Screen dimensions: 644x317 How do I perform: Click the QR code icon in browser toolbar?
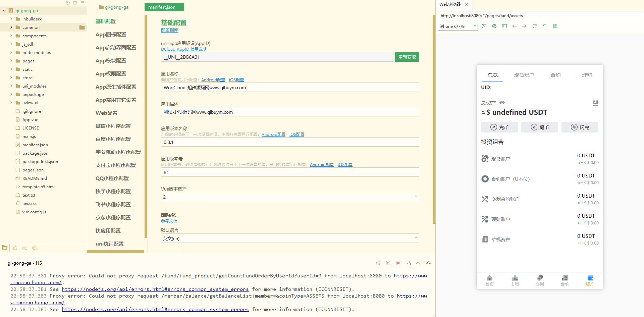(x=554, y=26)
